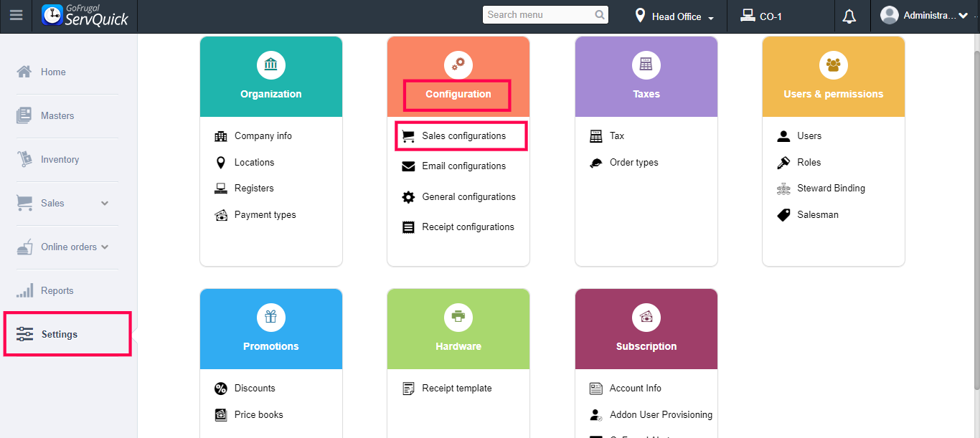Click the General configurations gear icon
This screenshot has height=438, width=980.
tap(408, 197)
